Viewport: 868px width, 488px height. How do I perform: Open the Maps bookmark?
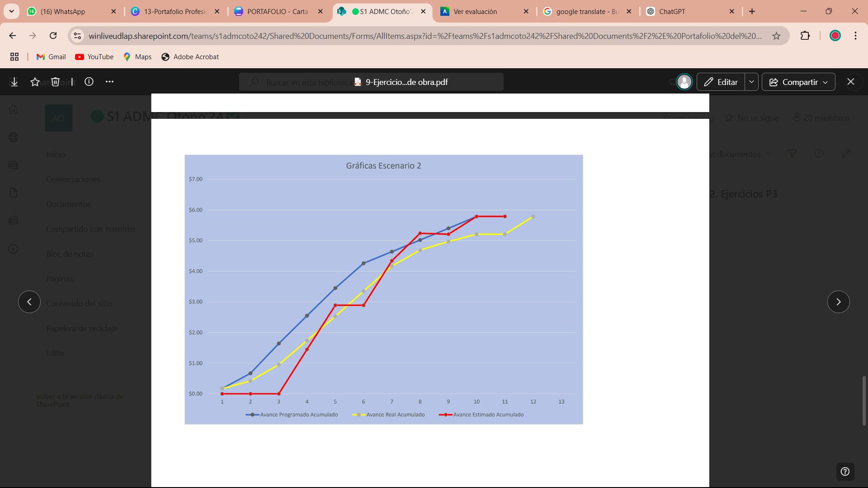(x=137, y=56)
